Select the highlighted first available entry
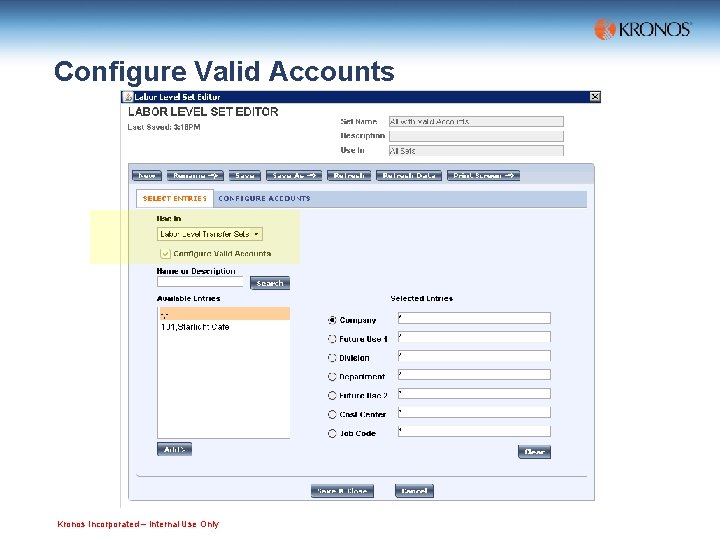Viewport: 720px width, 540px height. (225, 314)
